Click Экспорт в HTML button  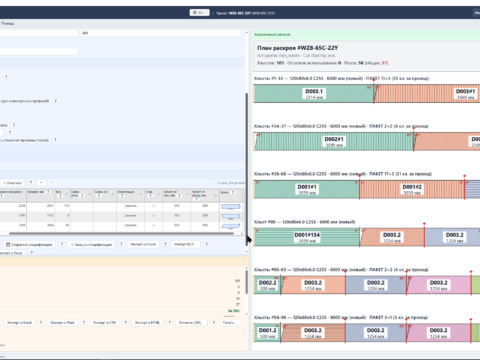[147, 323]
